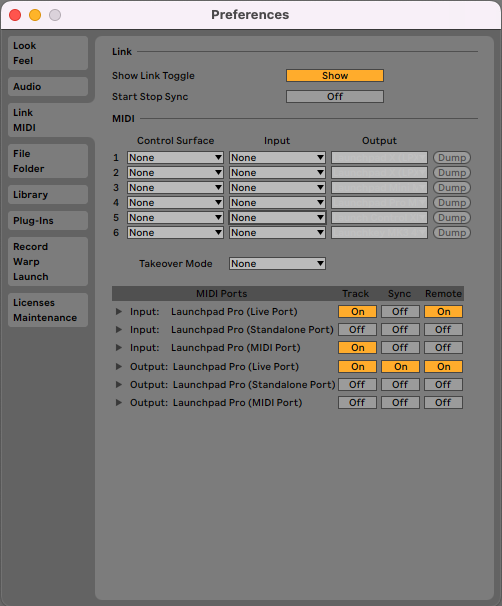
Task: Click Dump button for row 4
Action: tap(452, 203)
